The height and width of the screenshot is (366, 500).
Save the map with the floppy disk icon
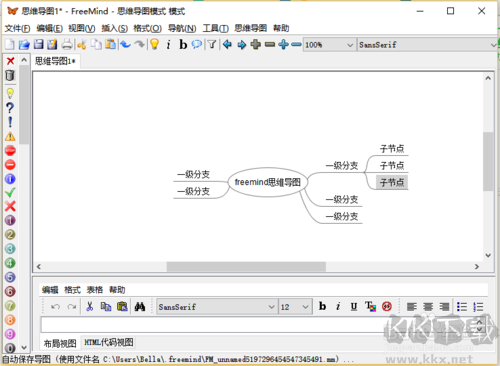(38, 44)
